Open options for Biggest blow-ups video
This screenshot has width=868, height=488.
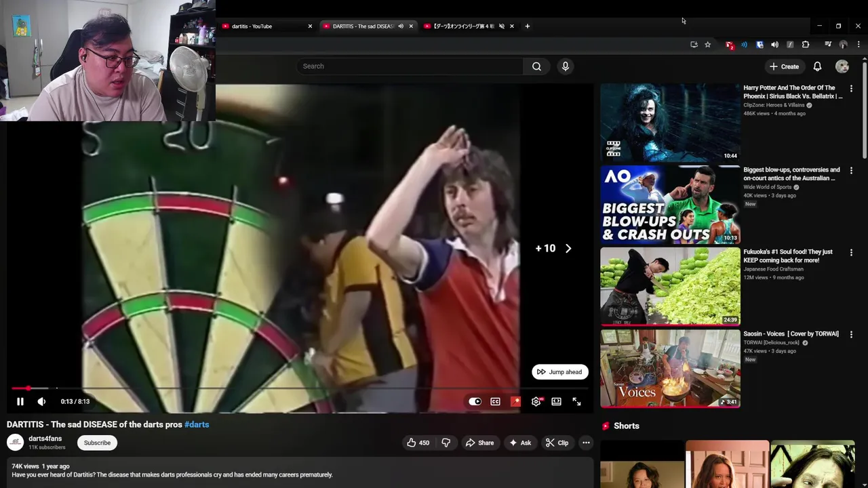click(x=851, y=171)
